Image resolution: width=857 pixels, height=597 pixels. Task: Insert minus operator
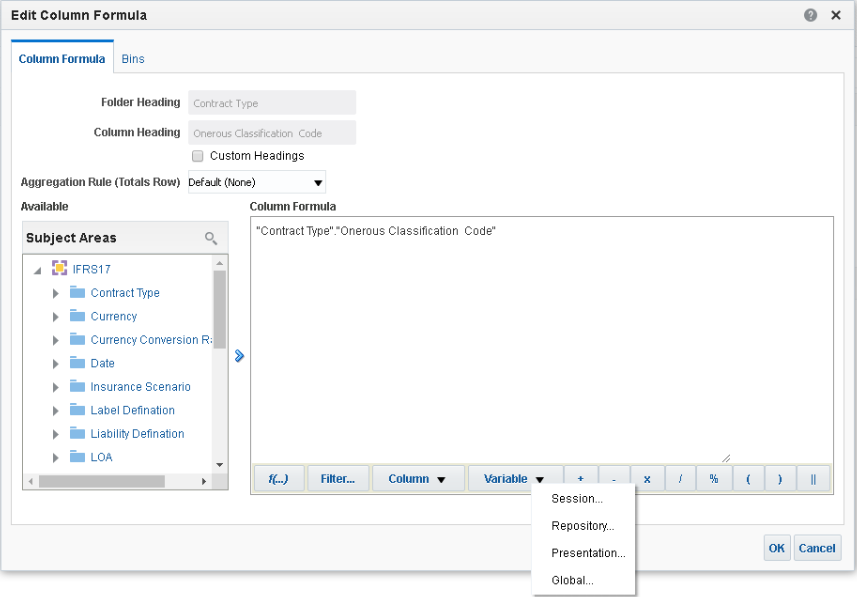coord(614,479)
